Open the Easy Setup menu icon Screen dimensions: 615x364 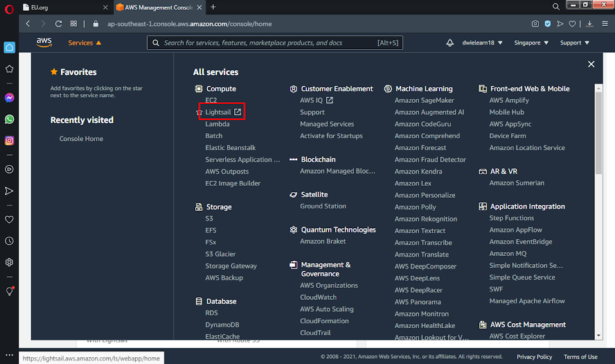point(605,24)
